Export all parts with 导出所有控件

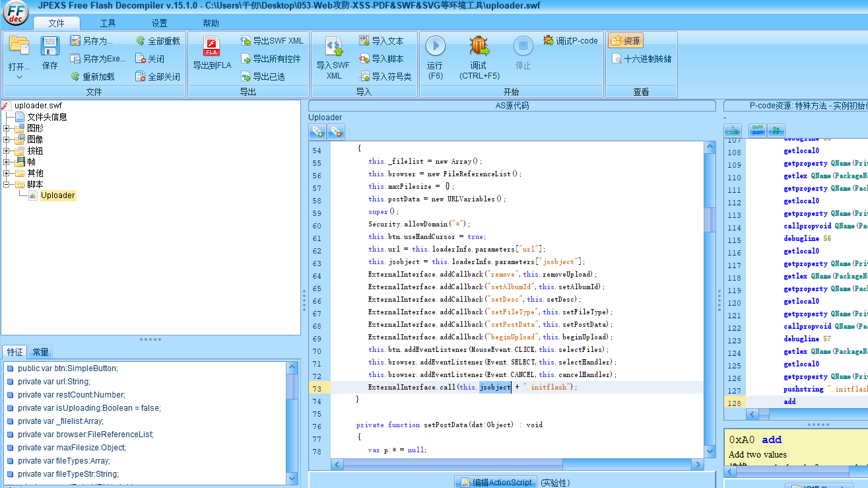tap(270, 59)
